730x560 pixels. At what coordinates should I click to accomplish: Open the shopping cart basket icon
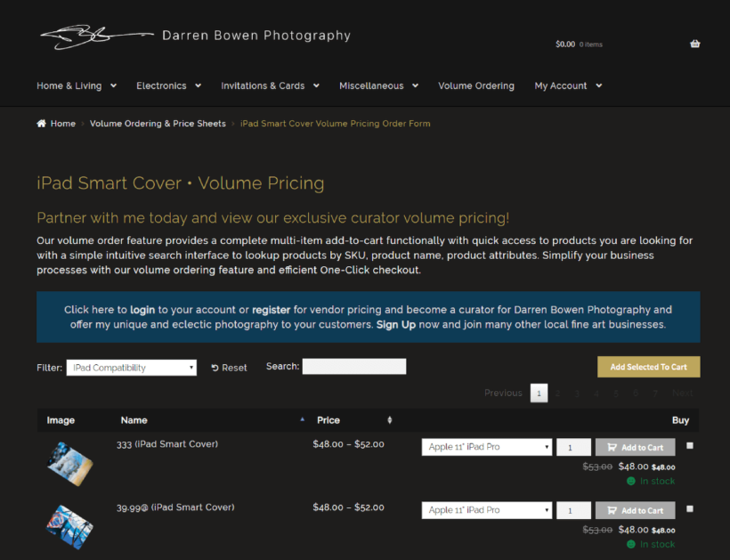pos(694,44)
